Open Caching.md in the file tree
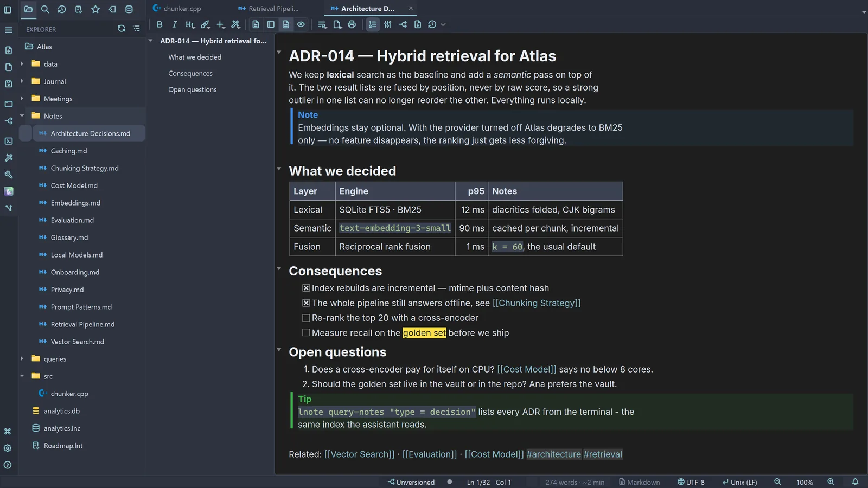The width and height of the screenshot is (868, 488). [x=69, y=151]
